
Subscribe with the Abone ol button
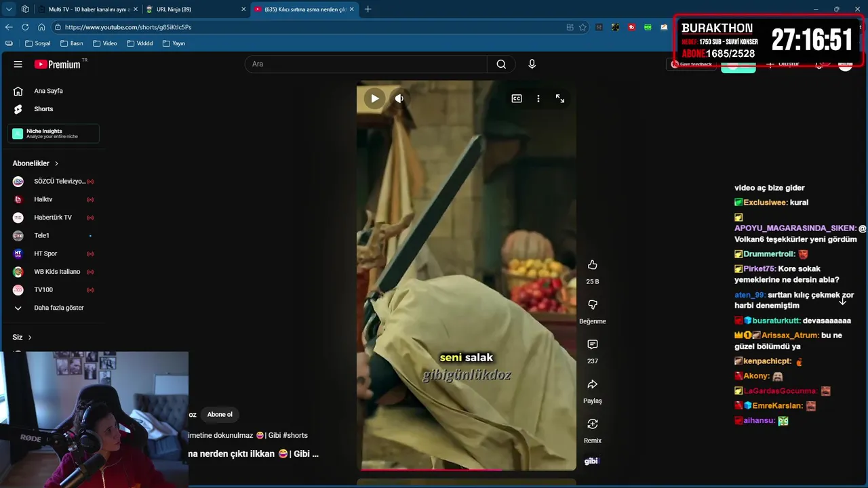pos(220,415)
